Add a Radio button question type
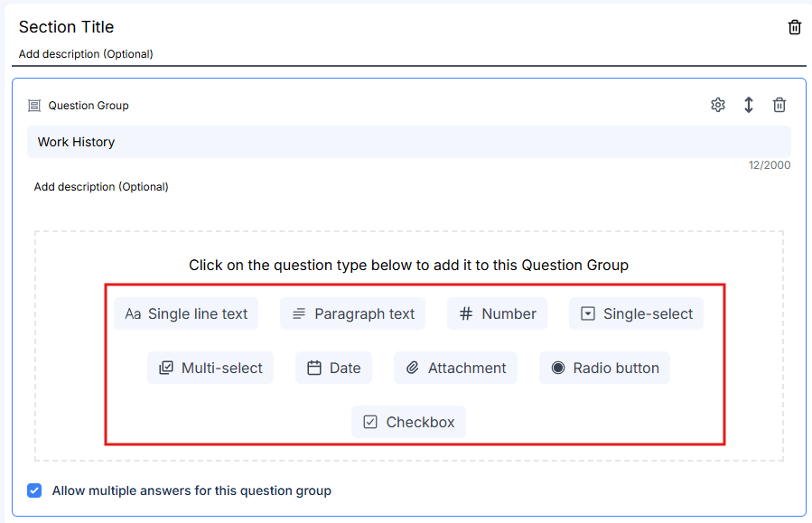 tap(604, 368)
